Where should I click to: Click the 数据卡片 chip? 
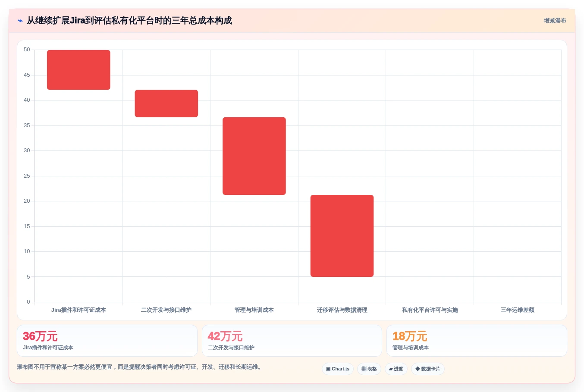[428, 369]
